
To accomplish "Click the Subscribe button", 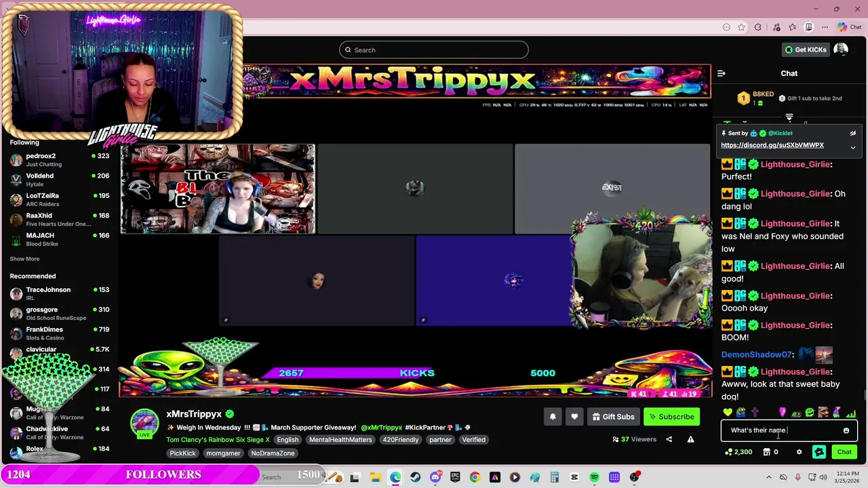I will coord(671,417).
